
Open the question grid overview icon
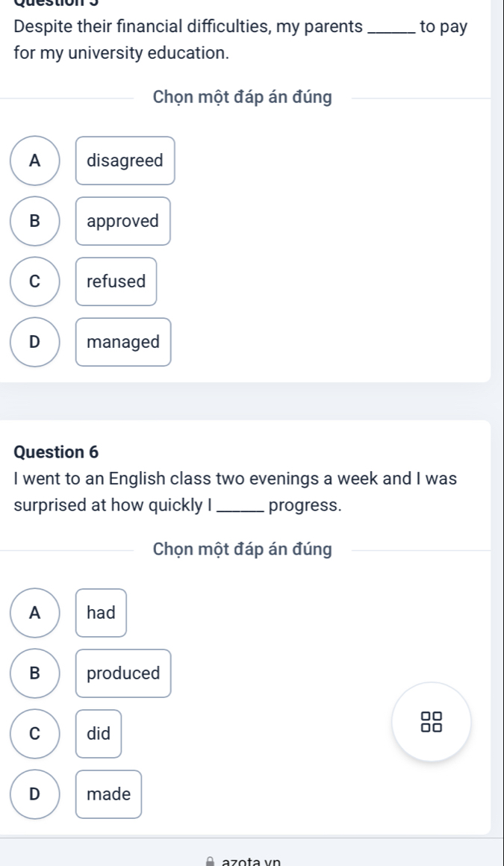(432, 721)
